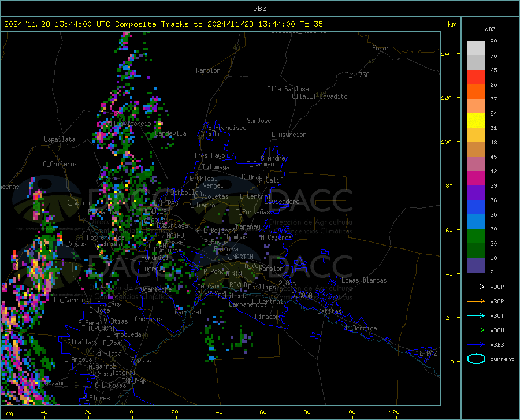Image resolution: width=520 pixels, height=420 pixels.
Task: Click the Mirador map label
Action: click(x=267, y=317)
